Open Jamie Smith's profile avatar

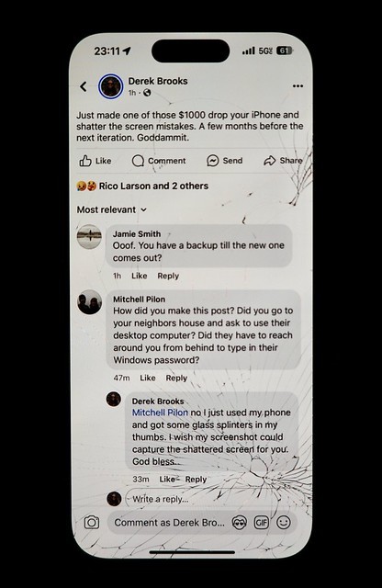pyautogui.click(x=89, y=237)
